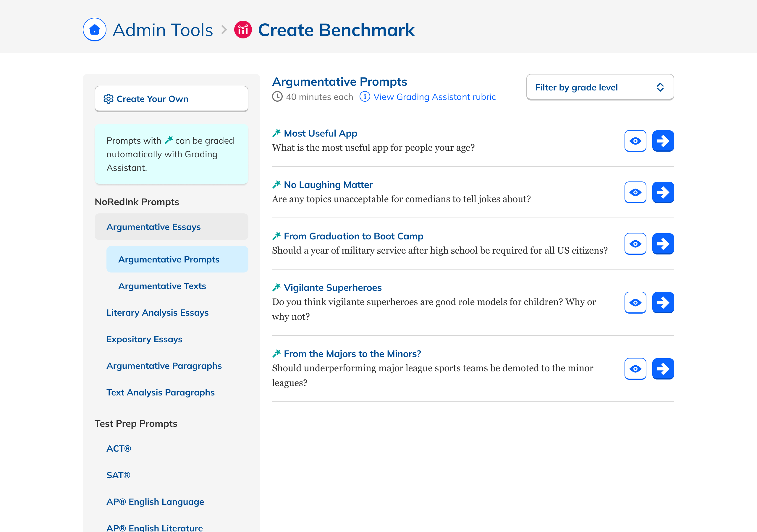Click the home icon in breadcrumb
Viewport: 757px width, 532px height.
(x=94, y=30)
